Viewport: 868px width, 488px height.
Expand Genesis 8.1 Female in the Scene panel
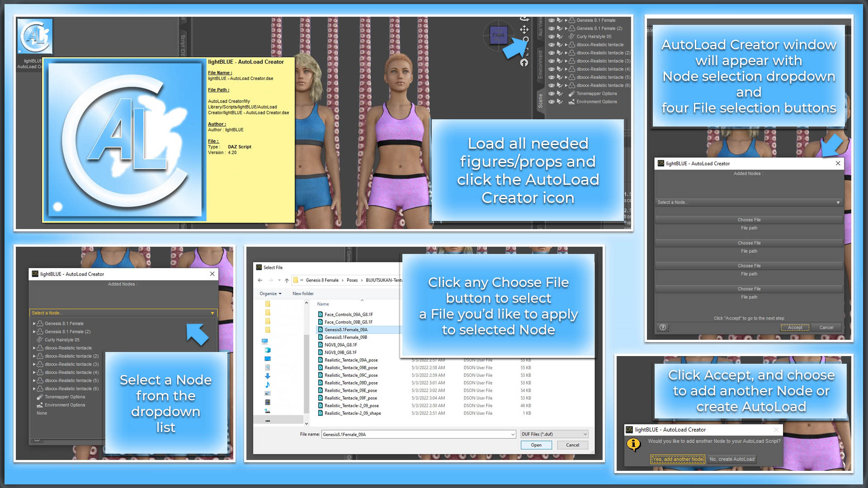click(x=566, y=20)
